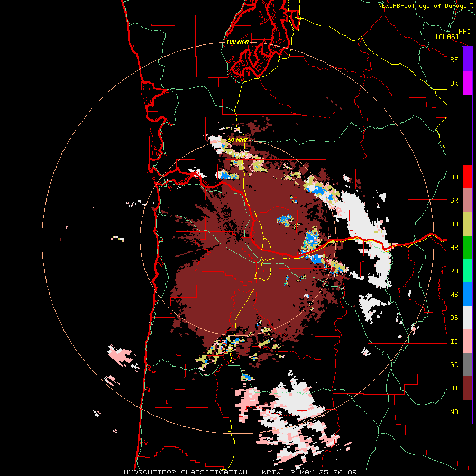The height and width of the screenshot is (476, 476).
Task: Click the GC legend label
Action: point(454,365)
